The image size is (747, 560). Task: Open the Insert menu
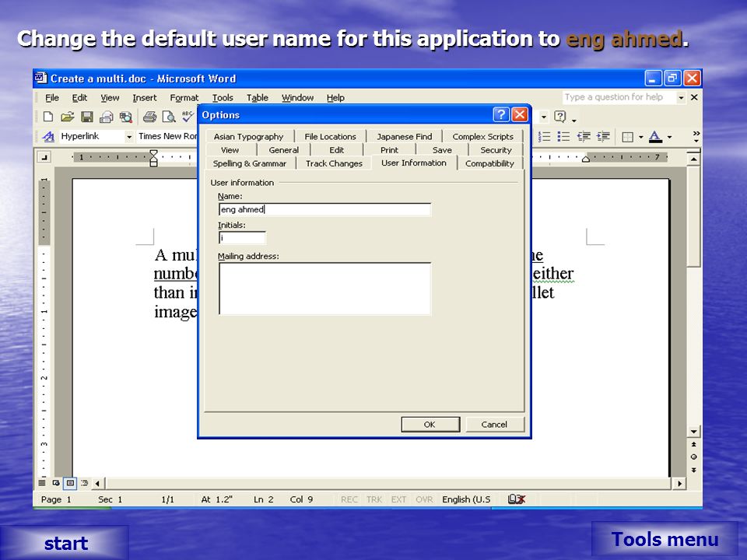coord(145,98)
